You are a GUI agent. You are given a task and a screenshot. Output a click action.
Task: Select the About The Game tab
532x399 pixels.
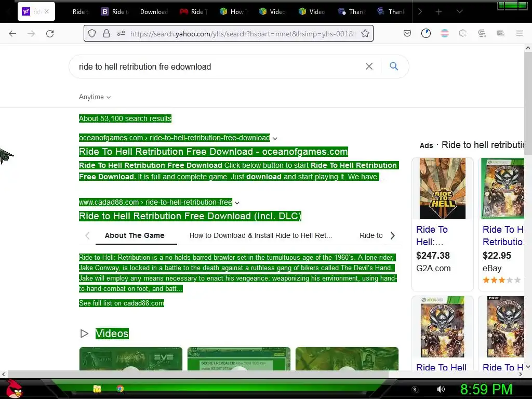coord(135,235)
